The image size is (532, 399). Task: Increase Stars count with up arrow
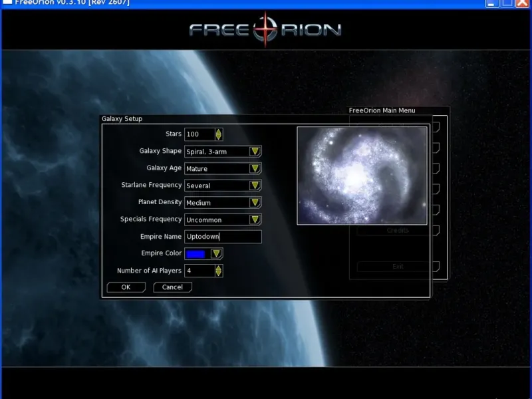[219, 132]
